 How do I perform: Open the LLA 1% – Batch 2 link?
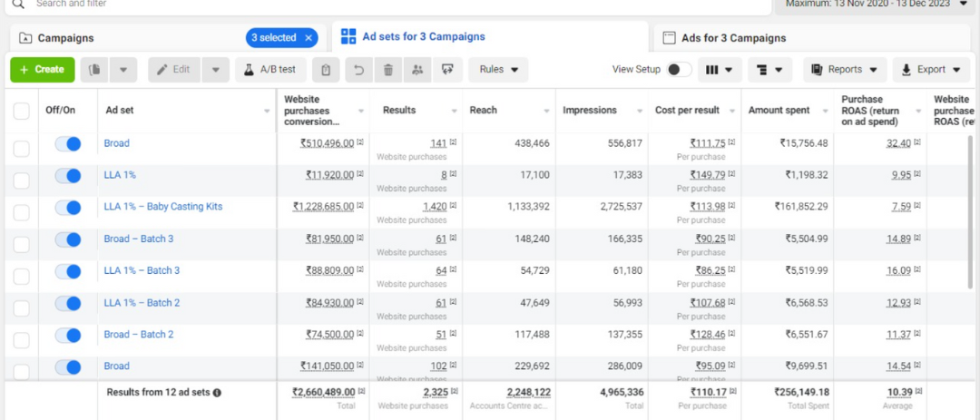coord(142,302)
